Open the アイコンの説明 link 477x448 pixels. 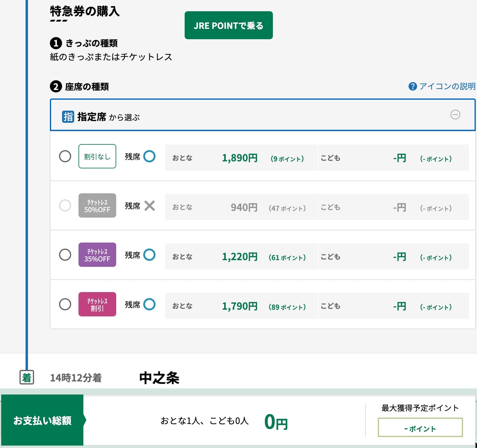point(447,87)
